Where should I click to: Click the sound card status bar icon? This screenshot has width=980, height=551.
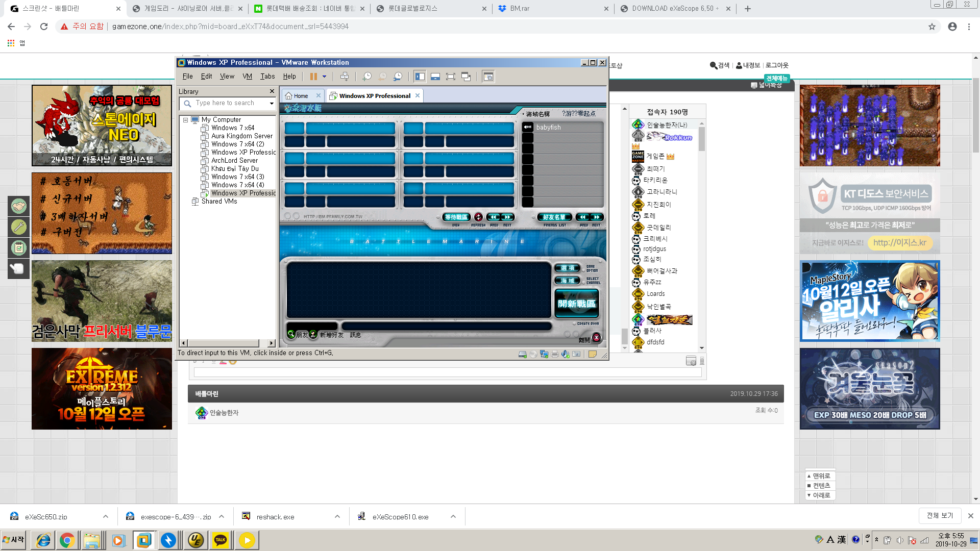(x=565, y=354)
